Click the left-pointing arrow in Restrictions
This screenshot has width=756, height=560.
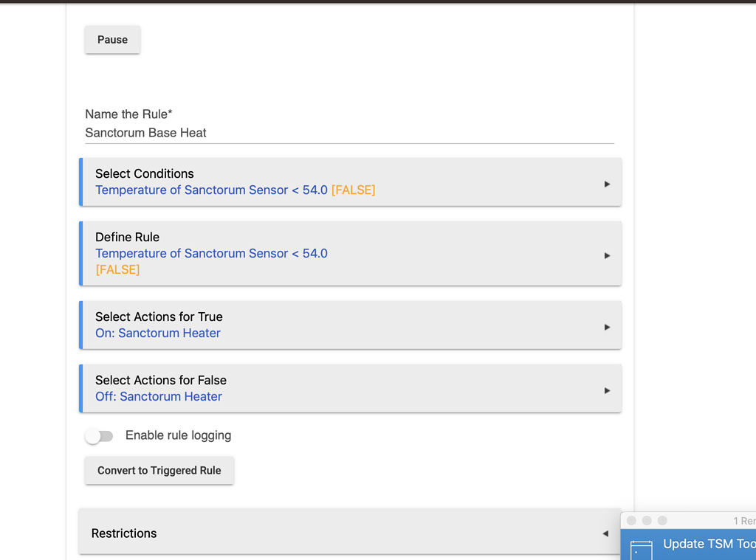click(605, 533)
